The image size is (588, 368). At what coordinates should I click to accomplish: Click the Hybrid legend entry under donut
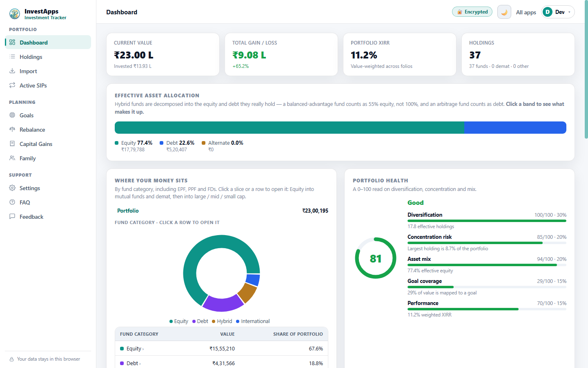click(222, 321)
